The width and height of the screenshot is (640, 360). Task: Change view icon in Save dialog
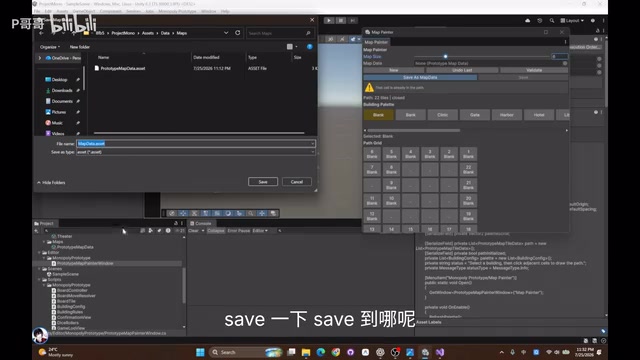(x=290, y=47)
